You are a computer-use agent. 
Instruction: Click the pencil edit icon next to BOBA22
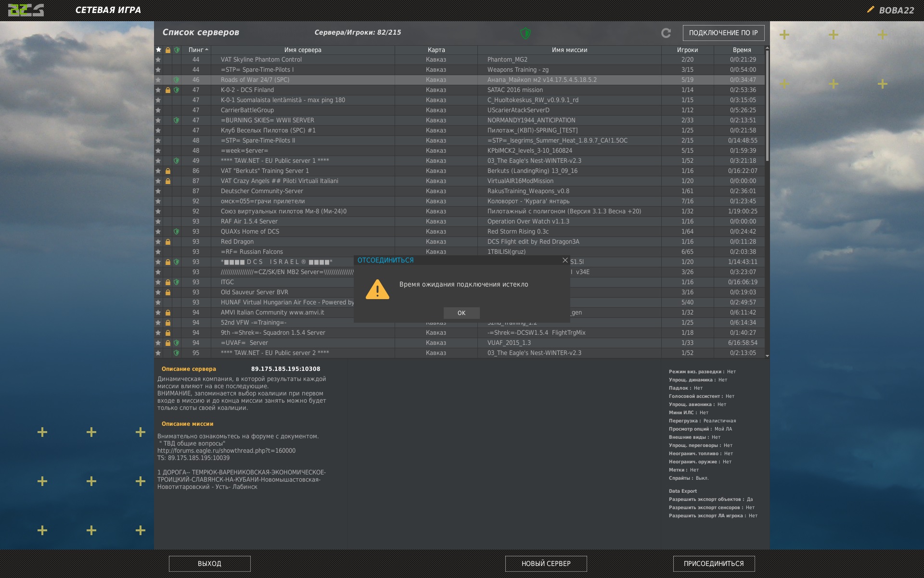click(870, 10)
